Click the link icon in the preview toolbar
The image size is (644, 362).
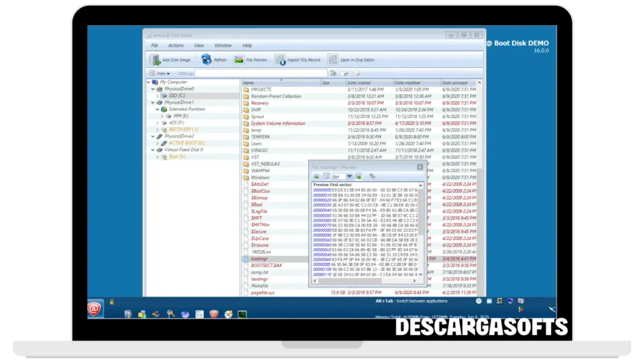coord(372,177)
